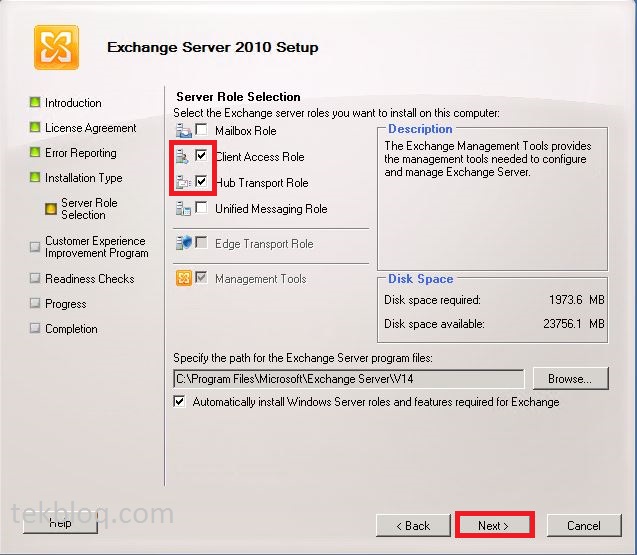
Task: Open Help for this setup page
Action: pyautogui.click(x=60, y=523)
